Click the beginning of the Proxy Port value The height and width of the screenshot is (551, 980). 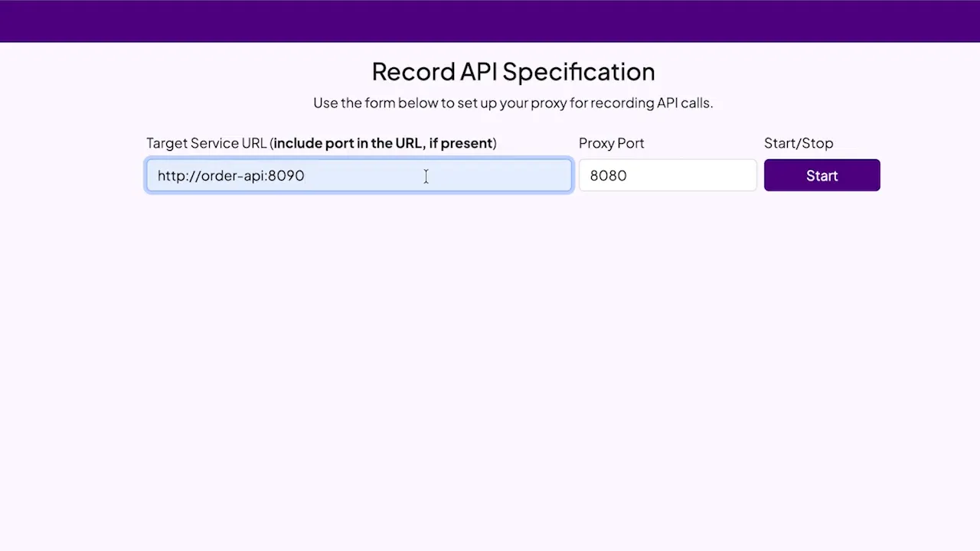coord(592,175)
